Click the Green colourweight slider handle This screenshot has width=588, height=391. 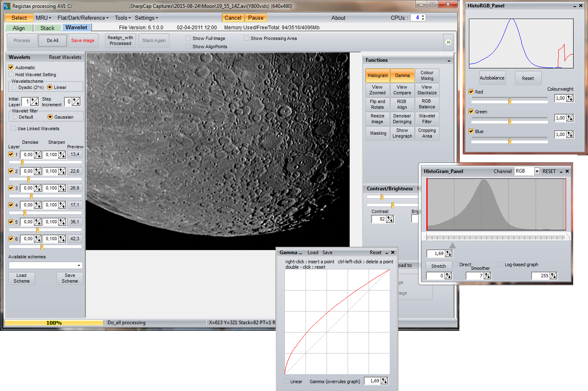[x=510, y=122]
